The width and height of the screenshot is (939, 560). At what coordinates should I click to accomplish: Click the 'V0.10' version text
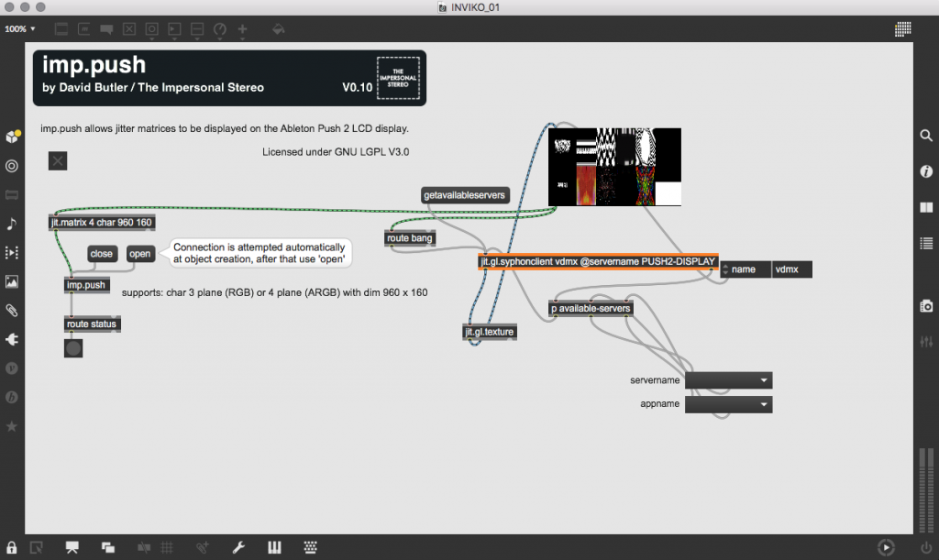[x=357, y=87]
